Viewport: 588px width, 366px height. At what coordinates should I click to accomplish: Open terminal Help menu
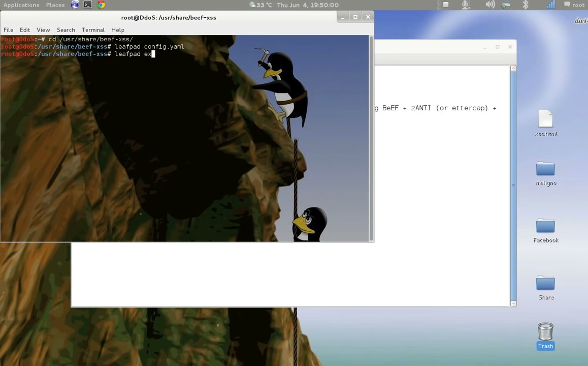(118, 29)
